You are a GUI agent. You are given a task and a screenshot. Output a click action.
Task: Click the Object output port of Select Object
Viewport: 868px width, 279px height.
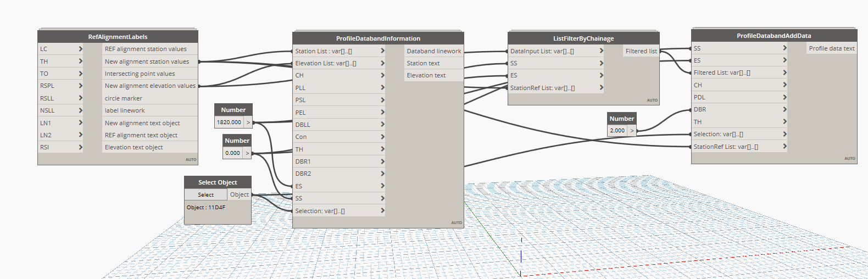[x=240, y=194]
